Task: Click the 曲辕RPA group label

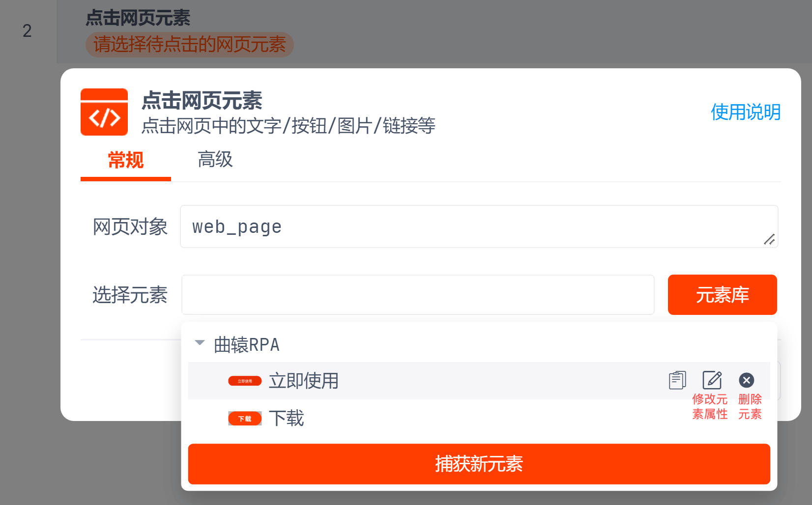Action: click(x=247, y=345)
